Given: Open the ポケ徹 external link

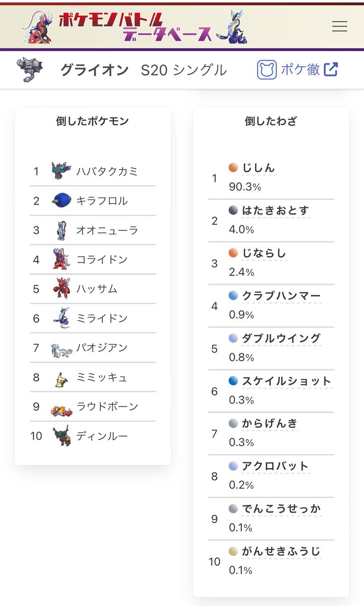Looking at the screenshot, I should coord(298,70).
